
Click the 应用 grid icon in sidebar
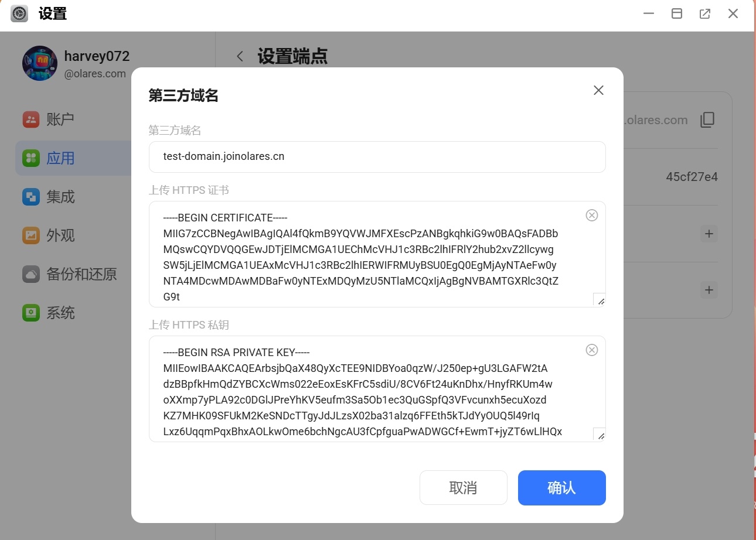coord(32,158)
